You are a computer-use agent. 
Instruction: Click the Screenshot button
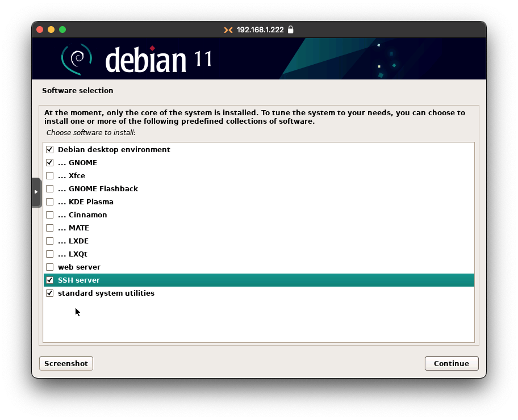coord(66,363)
